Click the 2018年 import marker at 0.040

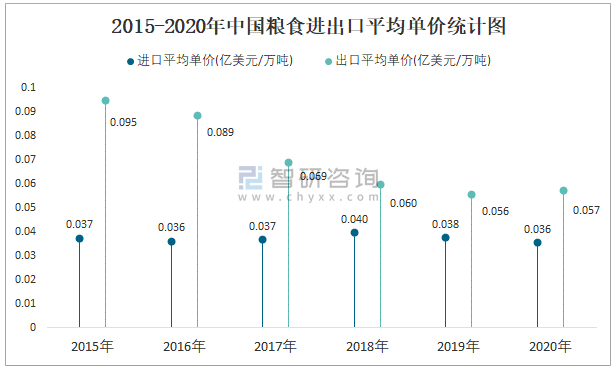pyautogui.click(x=354, y=233)
